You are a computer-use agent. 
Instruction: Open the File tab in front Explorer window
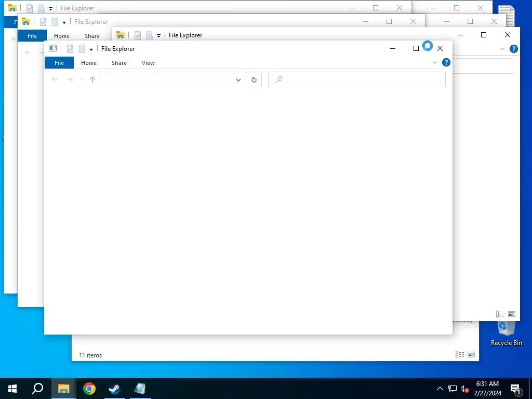(x=59, y=63)
